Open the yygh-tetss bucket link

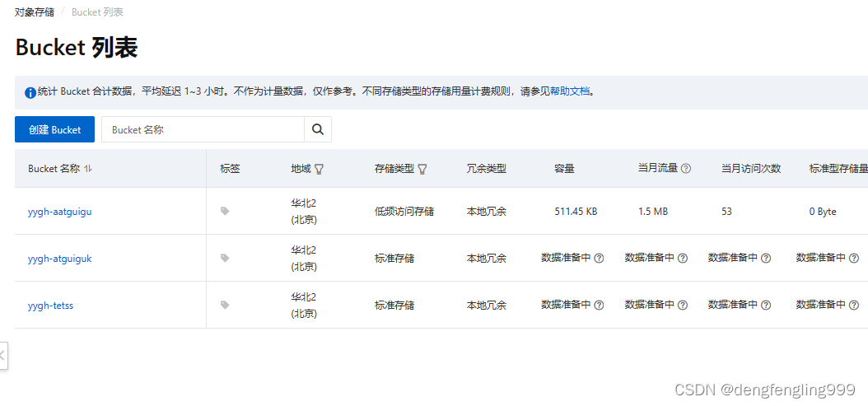click(50, 306)
